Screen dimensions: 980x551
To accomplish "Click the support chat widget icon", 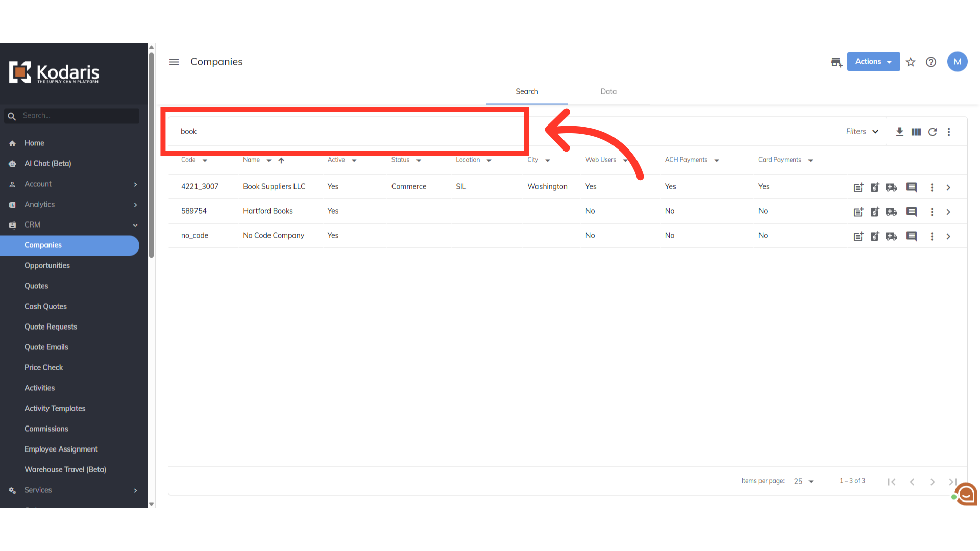I will (966, 494).
